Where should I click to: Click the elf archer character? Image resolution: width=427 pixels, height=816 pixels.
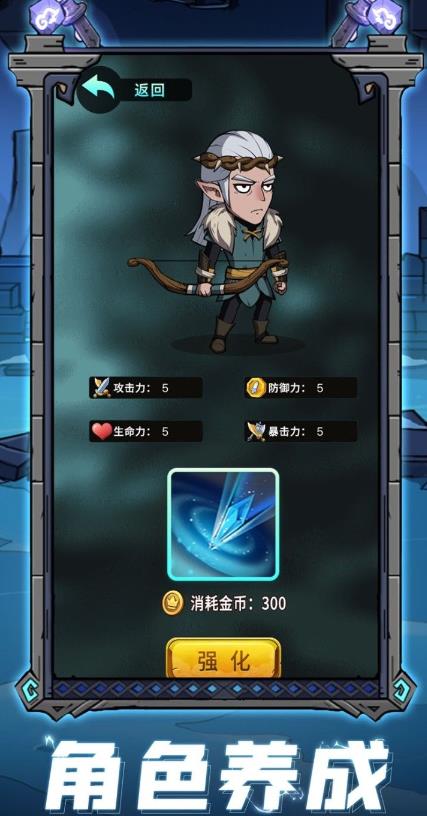click(233, 240)
